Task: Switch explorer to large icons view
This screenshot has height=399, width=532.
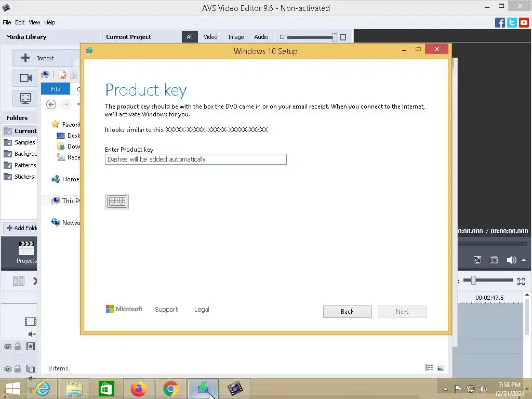Action: [441, 368]
